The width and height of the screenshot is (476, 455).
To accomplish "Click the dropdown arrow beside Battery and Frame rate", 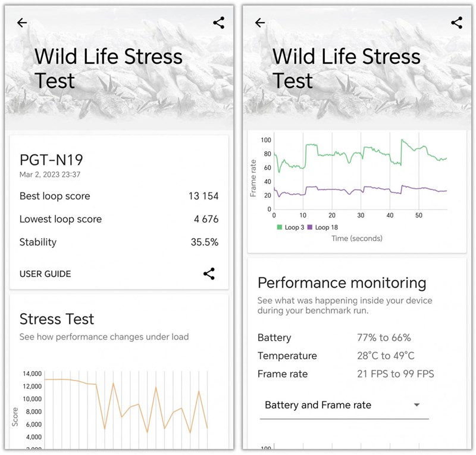I will [x=416, y=405].
